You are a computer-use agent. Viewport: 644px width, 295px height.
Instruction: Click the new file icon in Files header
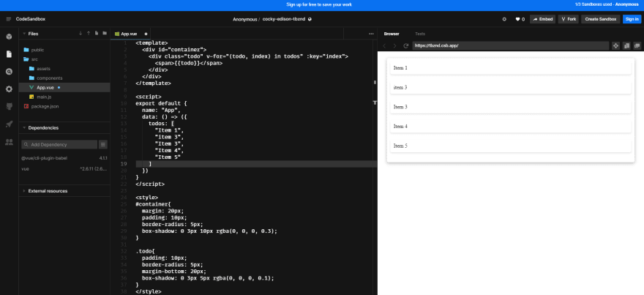[x=96, y=33]
